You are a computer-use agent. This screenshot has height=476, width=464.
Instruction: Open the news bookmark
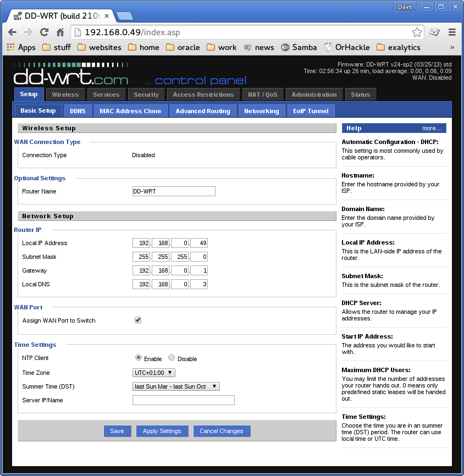click(x=259, y=47)
